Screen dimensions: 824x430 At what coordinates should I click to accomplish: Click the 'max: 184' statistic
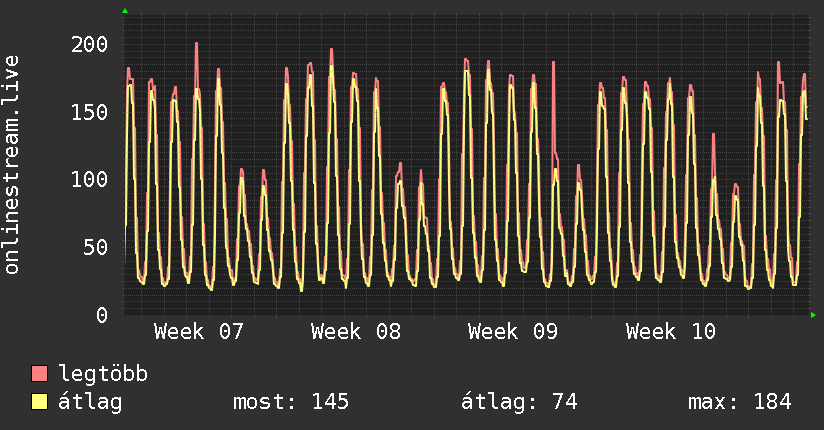740,402
